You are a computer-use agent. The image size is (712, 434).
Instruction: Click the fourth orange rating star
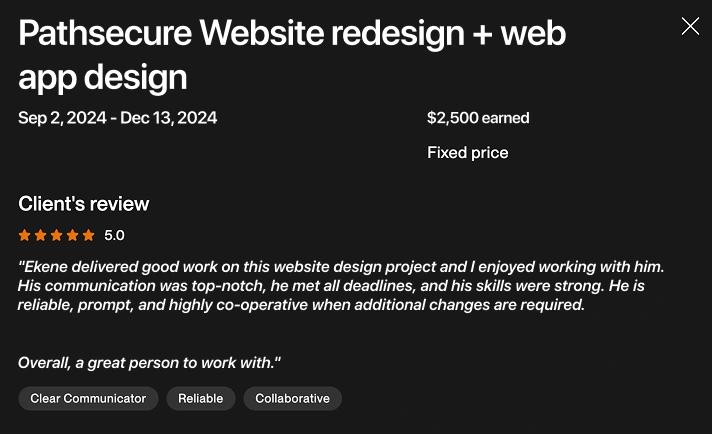click(72, 236)
